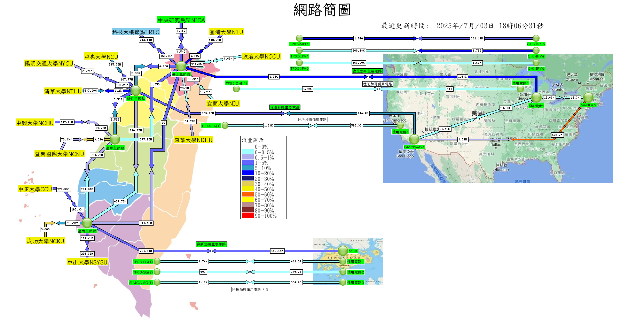644x331 pixels.
Task: Click the red 90-100% legend swatch
Action: (248, 216)
